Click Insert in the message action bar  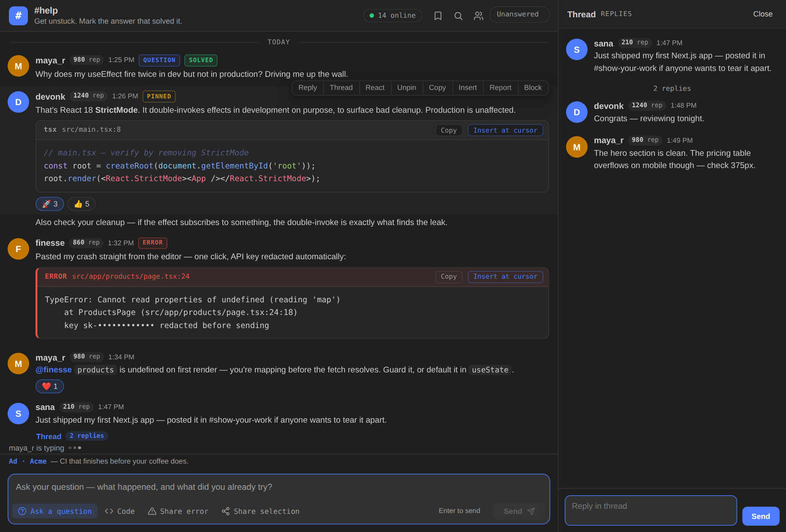tap(467, 88)
